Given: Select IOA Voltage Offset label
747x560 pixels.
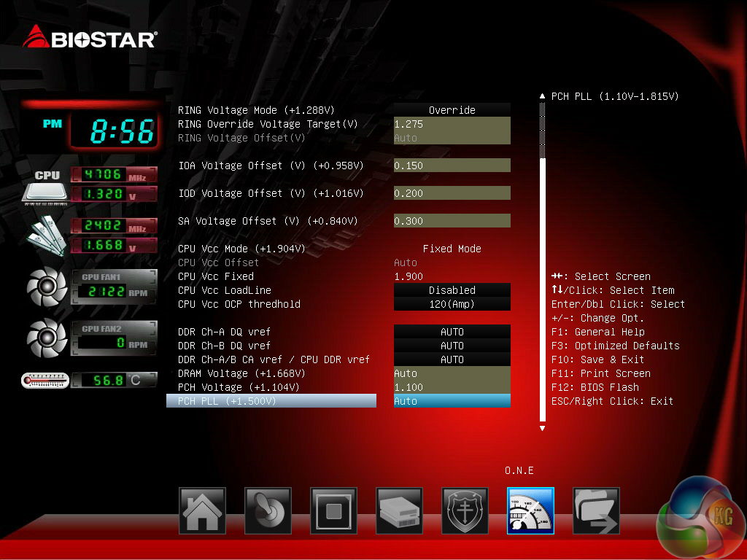Looking at the screenshot, I should click(271, 166).
